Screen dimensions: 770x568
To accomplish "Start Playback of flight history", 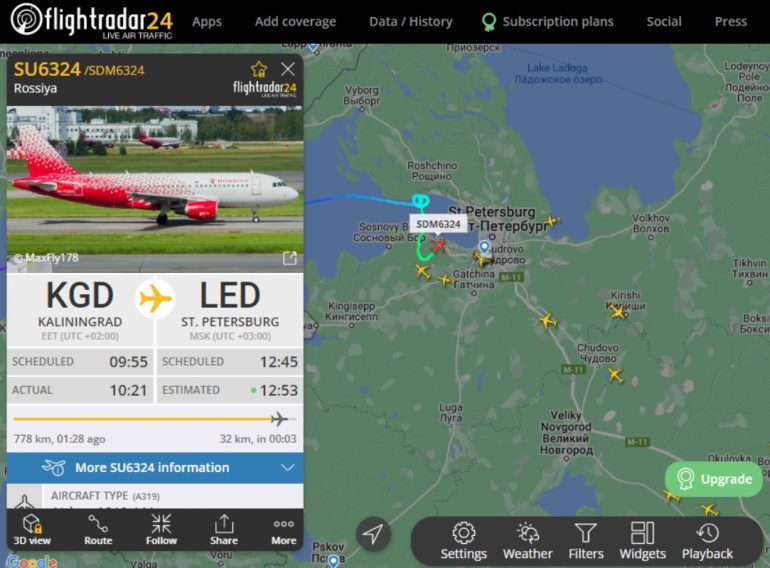I will coord(707,541).
